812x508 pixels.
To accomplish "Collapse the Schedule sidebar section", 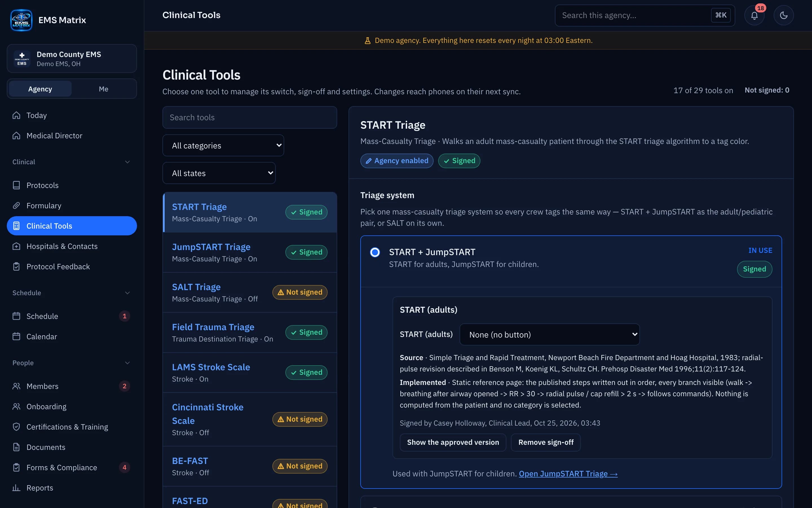I will coord(127,293).
